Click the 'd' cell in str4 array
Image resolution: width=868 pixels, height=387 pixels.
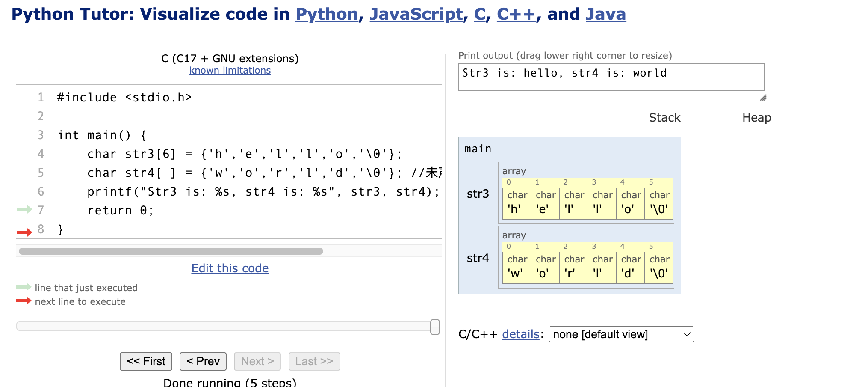coord(630,267)
